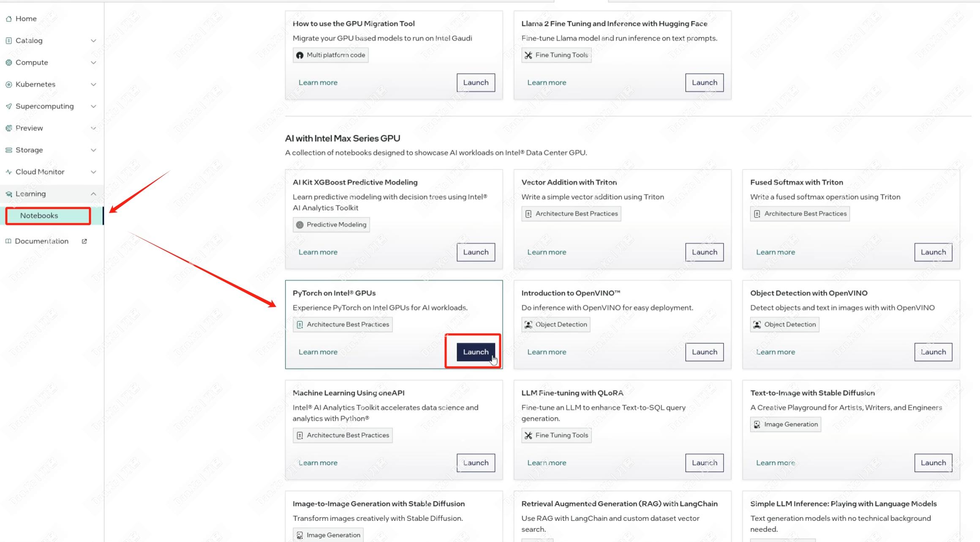The height and width of the screenshot is (542, 980).
Task: Click the Cloud Monitor pulse icon
Action: coord(8,172)
